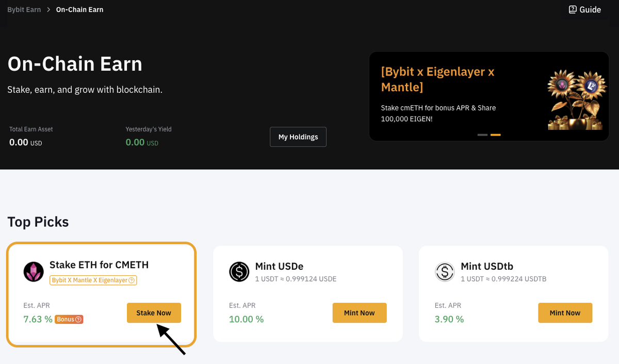
Task: Click the 10.00 % APR value
Action: pos(246,319)
